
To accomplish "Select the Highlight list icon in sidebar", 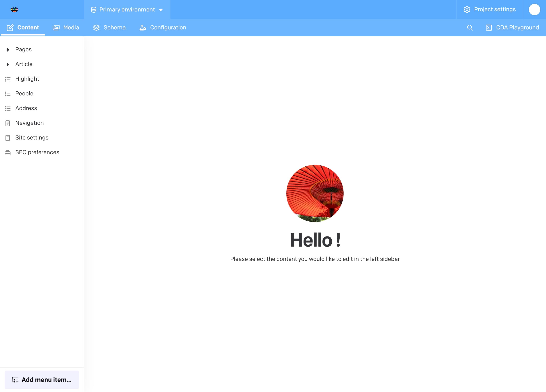I will [7, 79].
